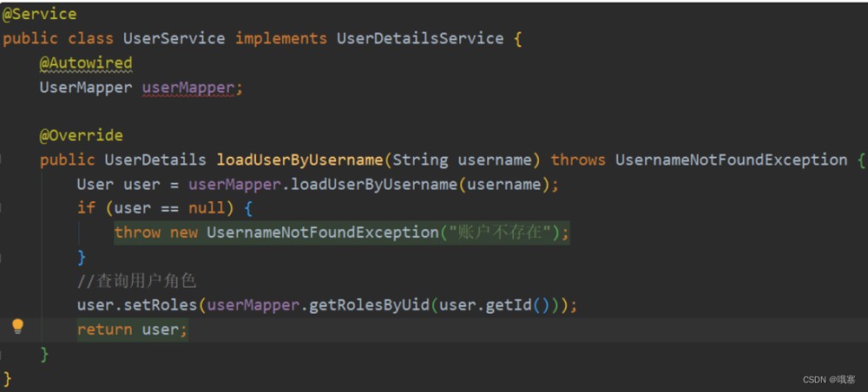Click the 'user == null' condition
The height and width of the screenshot is (392, 868).
click(x=169, y=208)
